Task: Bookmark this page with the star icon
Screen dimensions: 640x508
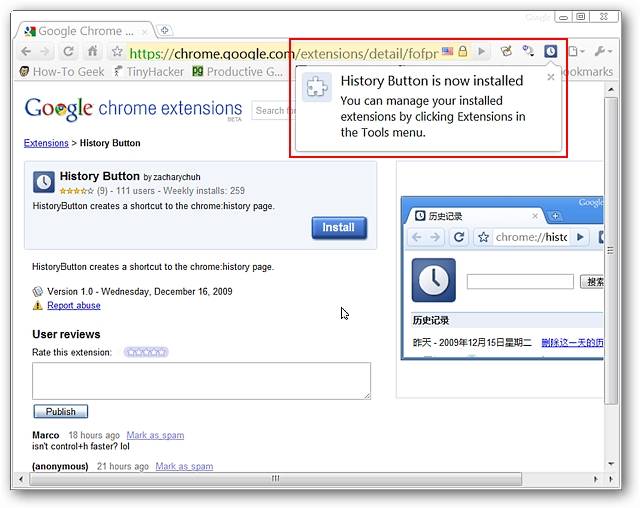Action: click(117, 51)
